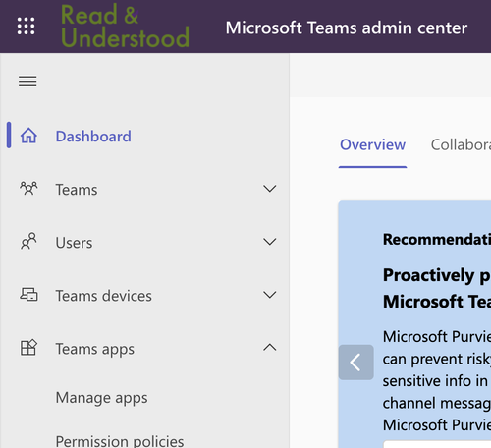Click the Teams devices icon
Image resolution: width=491 pixels, height=448 pixels.
[x=28, y=294]
